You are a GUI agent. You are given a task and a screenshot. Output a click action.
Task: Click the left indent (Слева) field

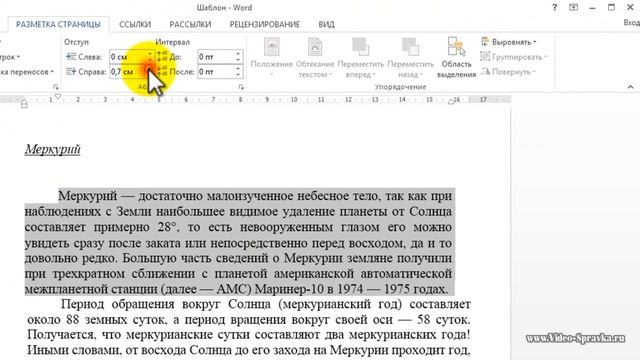click(128, 57)
